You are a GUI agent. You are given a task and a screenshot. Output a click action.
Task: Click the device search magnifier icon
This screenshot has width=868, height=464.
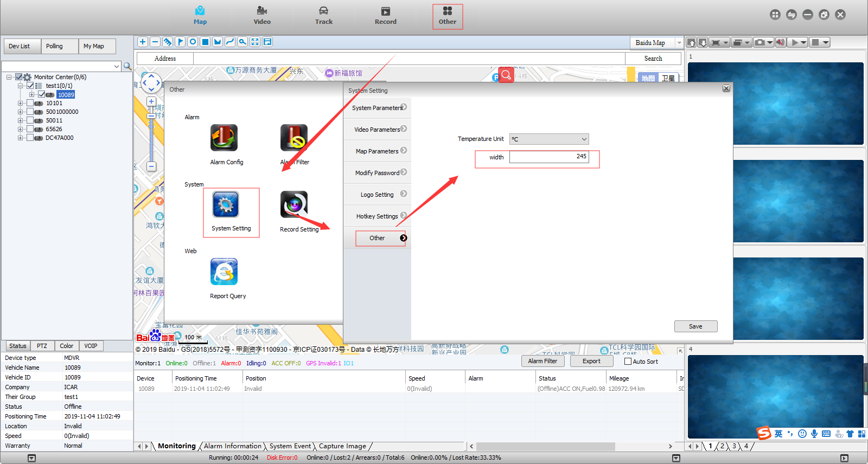[x=127, y=66]
